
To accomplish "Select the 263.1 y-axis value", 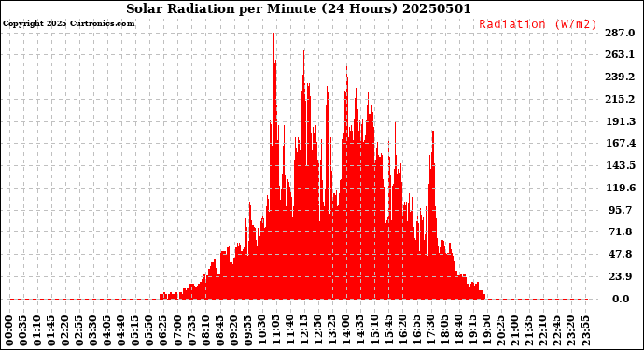I will coord(620,55).
